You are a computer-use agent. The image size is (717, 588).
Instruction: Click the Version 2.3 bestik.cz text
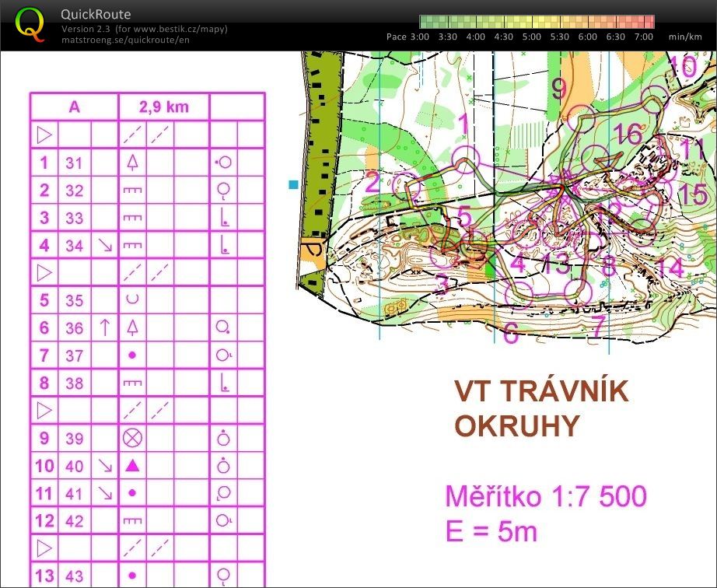(x=144, y=29)
